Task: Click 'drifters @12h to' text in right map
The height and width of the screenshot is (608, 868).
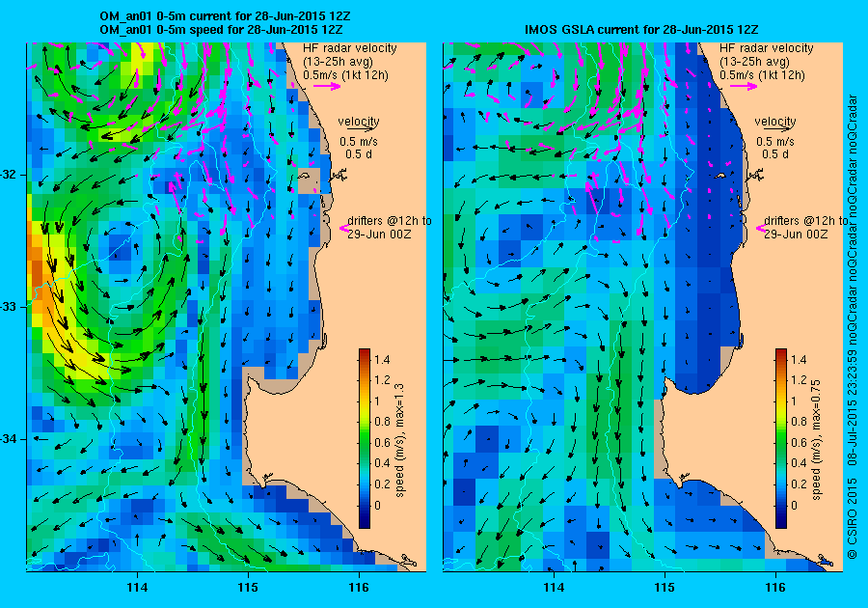Action: click(806, 221)
